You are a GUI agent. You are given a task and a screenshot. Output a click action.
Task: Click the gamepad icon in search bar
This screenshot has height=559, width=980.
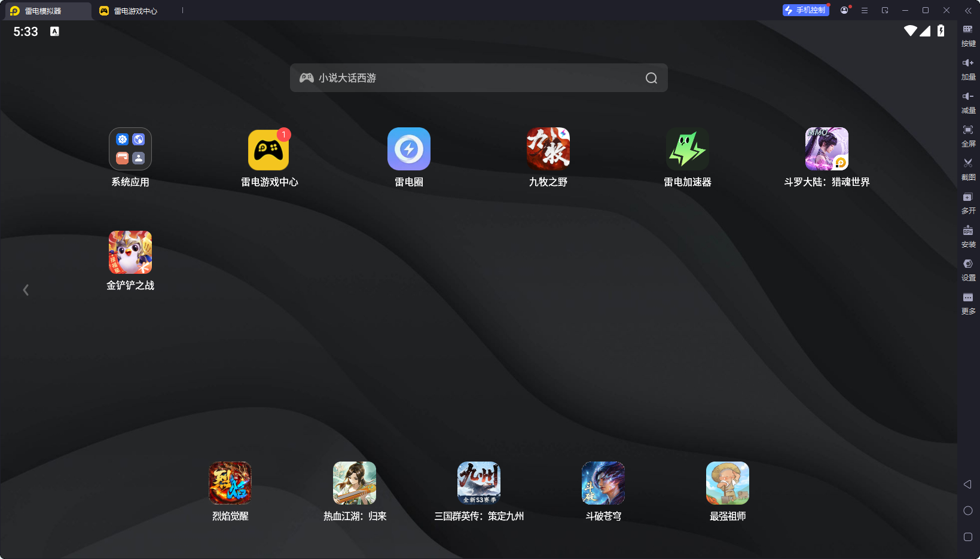(307, 78)
